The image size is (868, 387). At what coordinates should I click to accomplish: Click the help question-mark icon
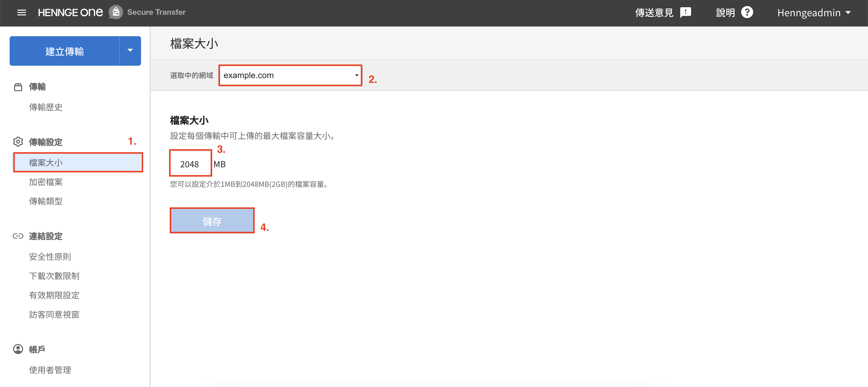coord(747,12)
